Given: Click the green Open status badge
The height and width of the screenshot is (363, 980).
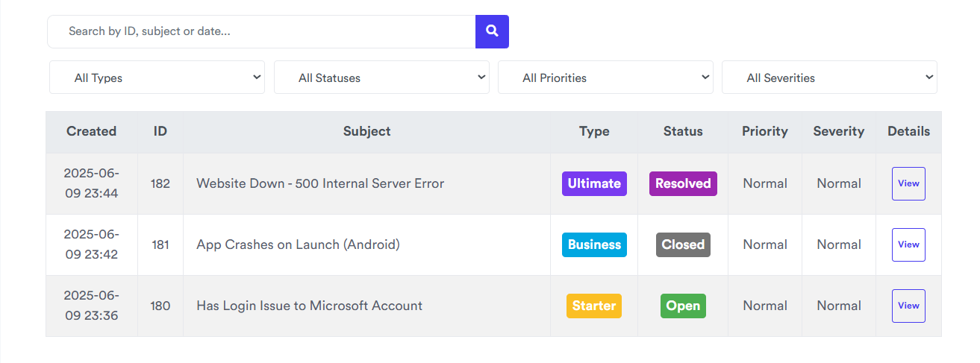Looking at the screenshot, I should tap(683, 306).
